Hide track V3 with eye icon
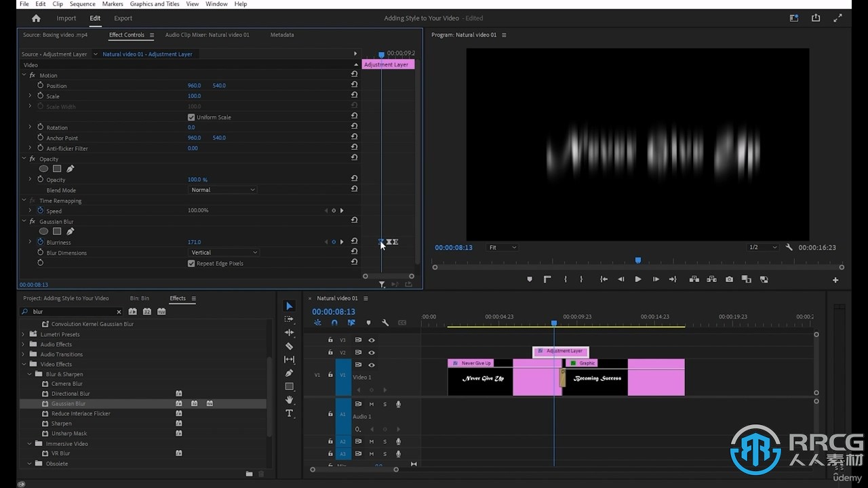This screenshot has width=868, height=488. [x=372, y=340]
